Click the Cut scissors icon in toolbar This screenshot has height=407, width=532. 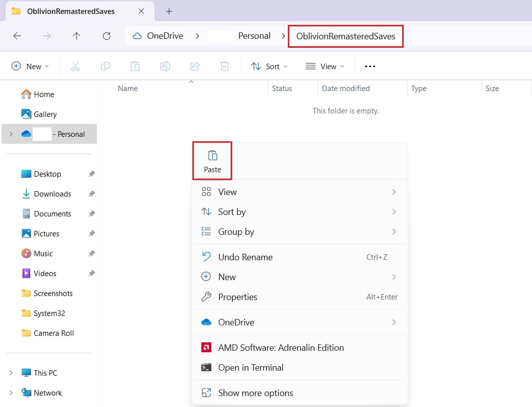click(75, 66)
